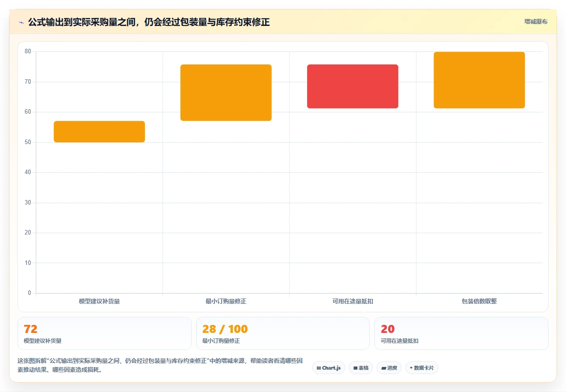Viewport: 566px width, 392px height.
Task: Click the lightning icon beside the chart title
Action: tap(21, 22)
